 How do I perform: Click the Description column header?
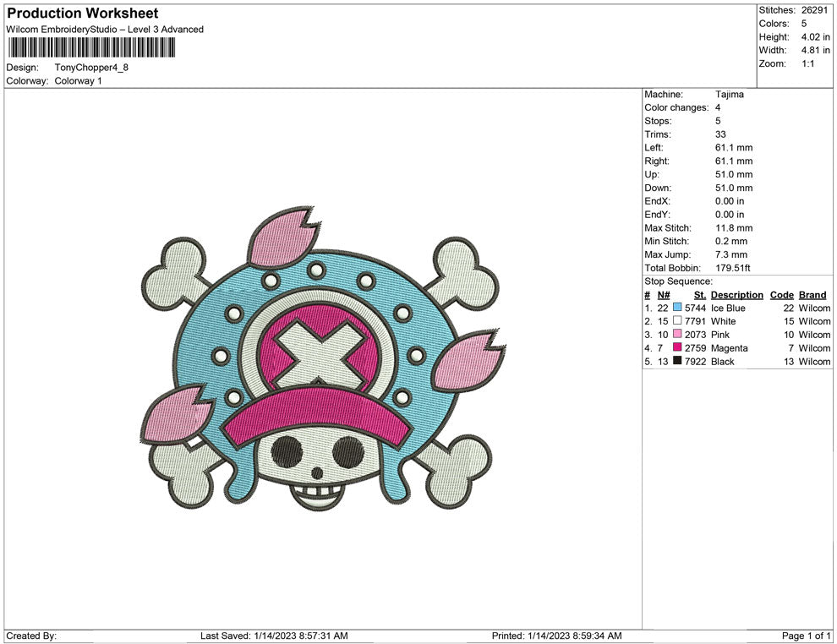(x=736, y=294)
